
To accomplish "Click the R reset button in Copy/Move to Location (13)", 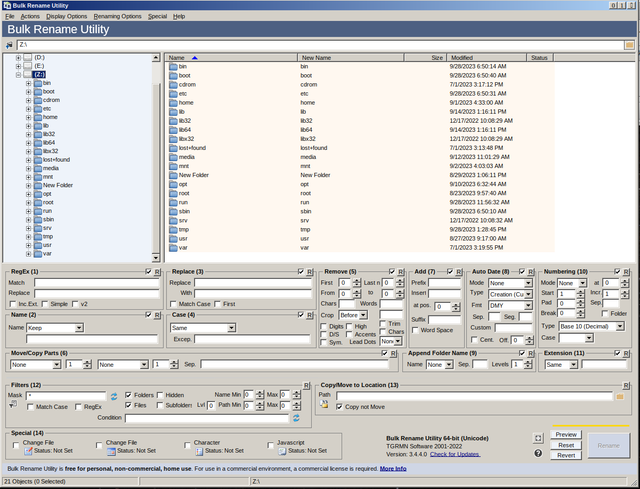I will pos(626,385).
